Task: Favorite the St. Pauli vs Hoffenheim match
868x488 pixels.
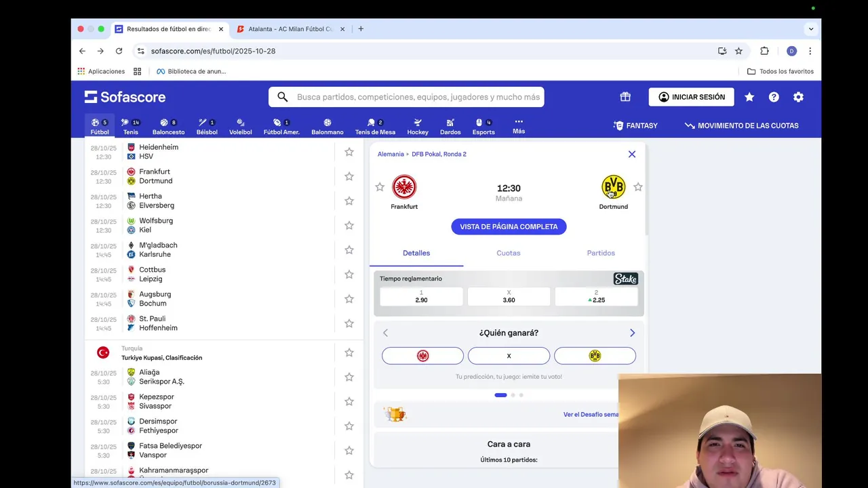Action: pos(349,323)
